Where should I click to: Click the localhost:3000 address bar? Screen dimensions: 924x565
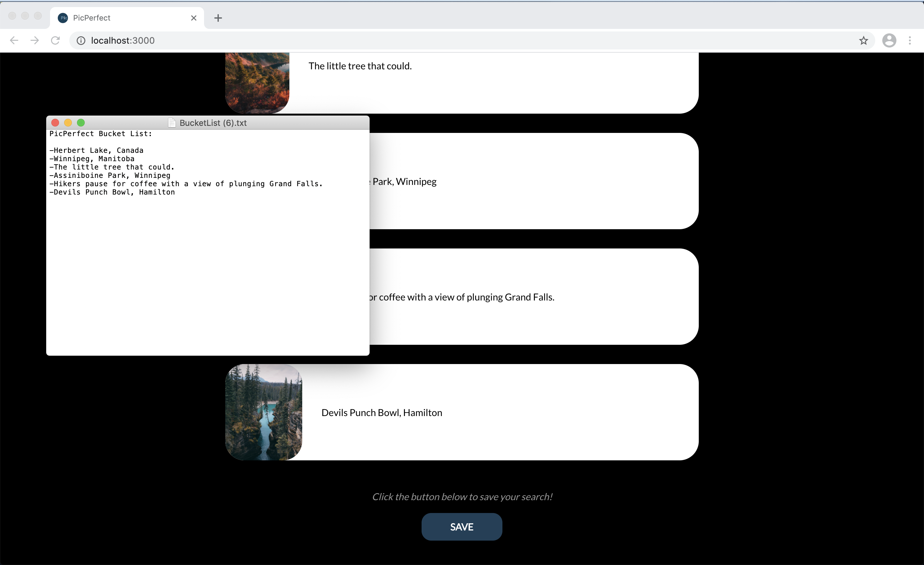[x=450, y=40]
